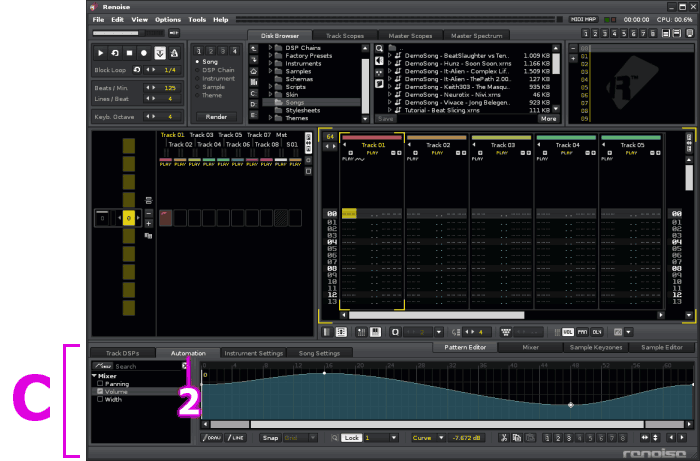Click the Render button

216,117
